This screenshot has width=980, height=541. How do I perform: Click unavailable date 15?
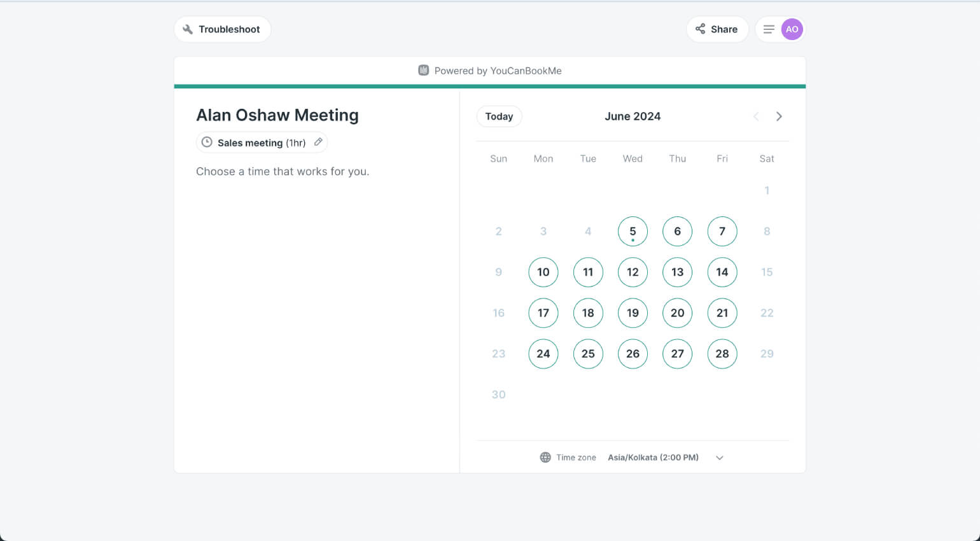767,272
